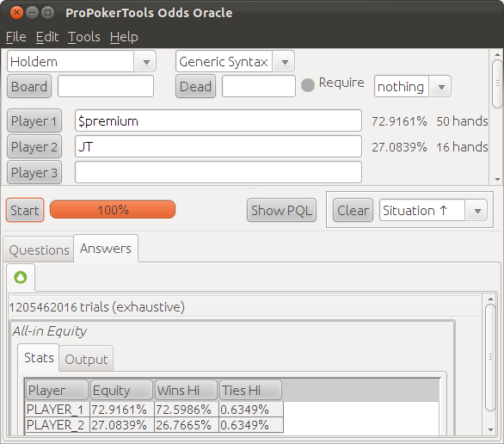Select the PLAYER_2 table cell
The height and width of the screenshot is (444, 504).
click(58, 425)
